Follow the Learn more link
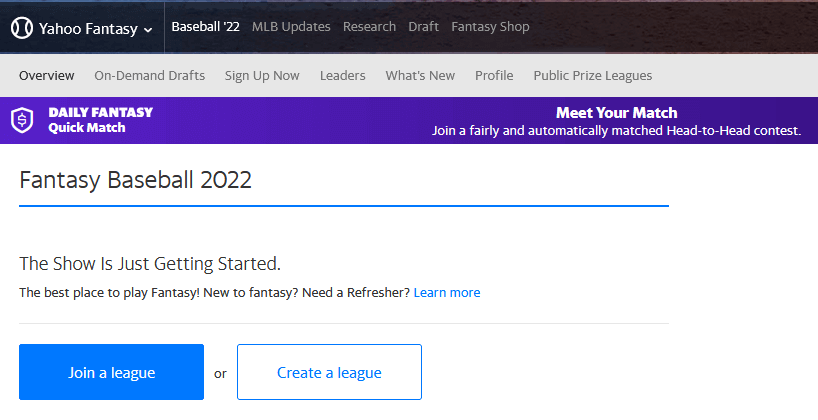This screenshot has width=818, height=420. pos(446,293)
